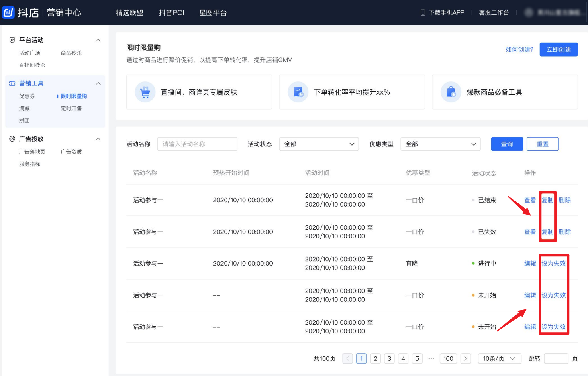Click the 进行中 status text
Image resolution: width=588 pixels, height=376 pixels.
point(487,263)
